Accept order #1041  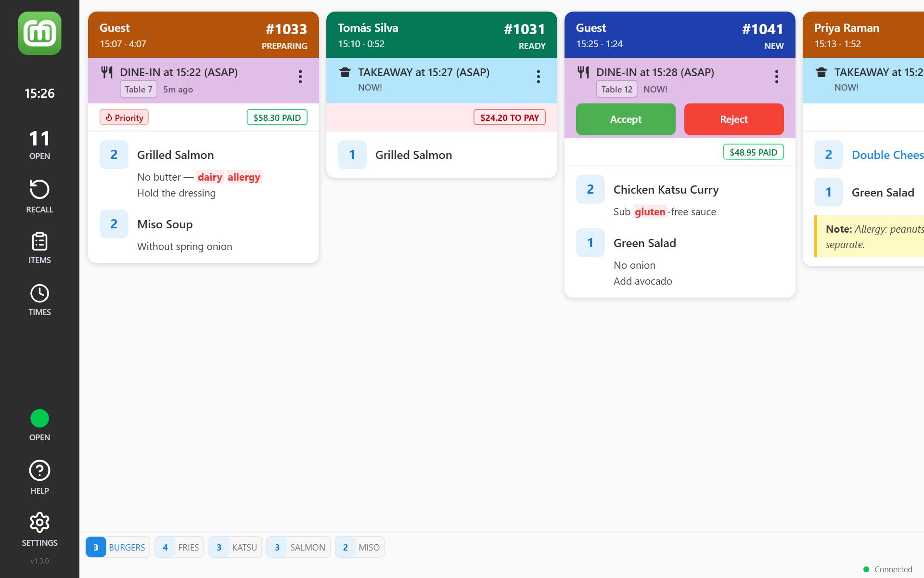[x=626, y=119]
